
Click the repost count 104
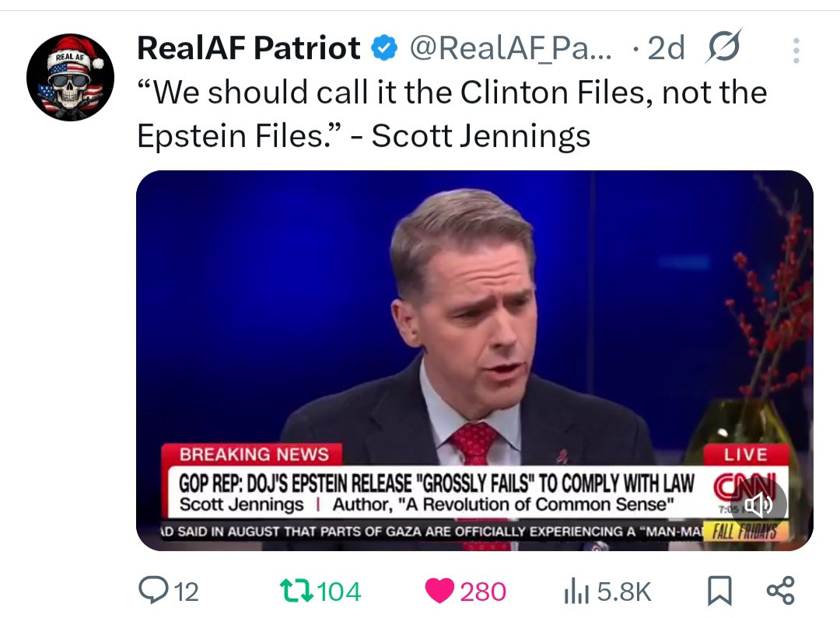point(339,592)
